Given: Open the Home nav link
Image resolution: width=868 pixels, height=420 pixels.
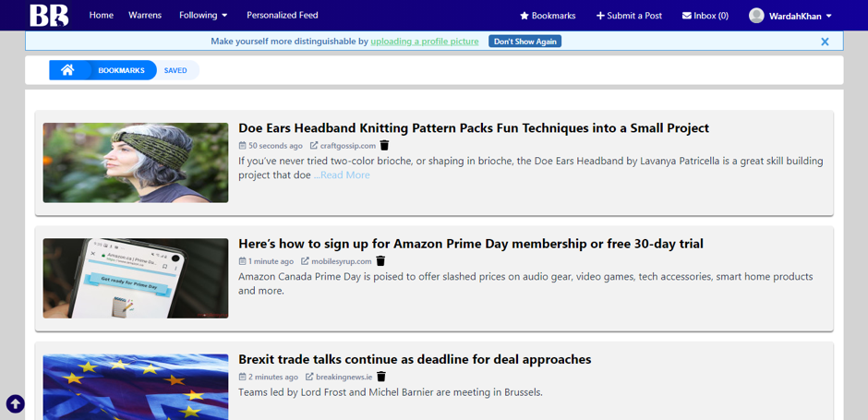Looking at the screenshot, I should (x=102, y=16).
